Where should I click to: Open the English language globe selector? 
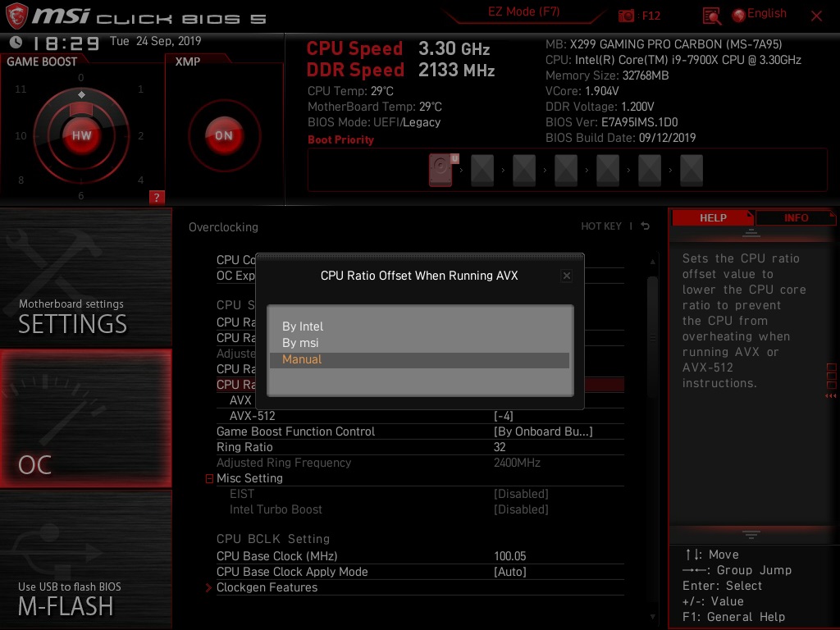(760, 15)
